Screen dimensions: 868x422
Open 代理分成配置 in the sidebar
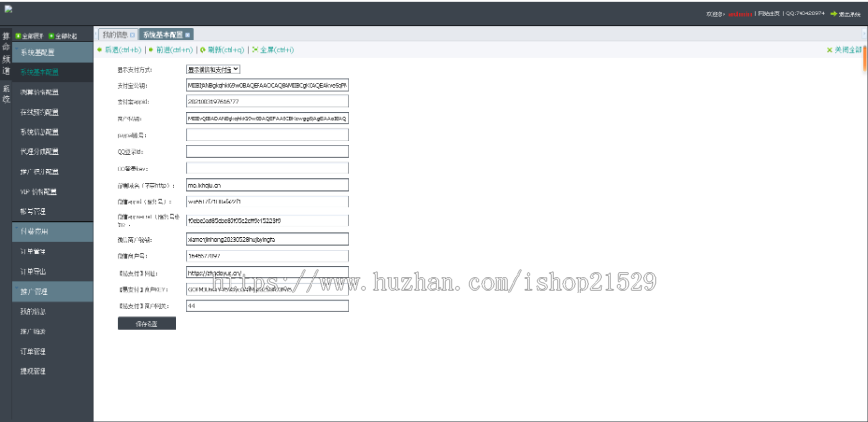52,152
